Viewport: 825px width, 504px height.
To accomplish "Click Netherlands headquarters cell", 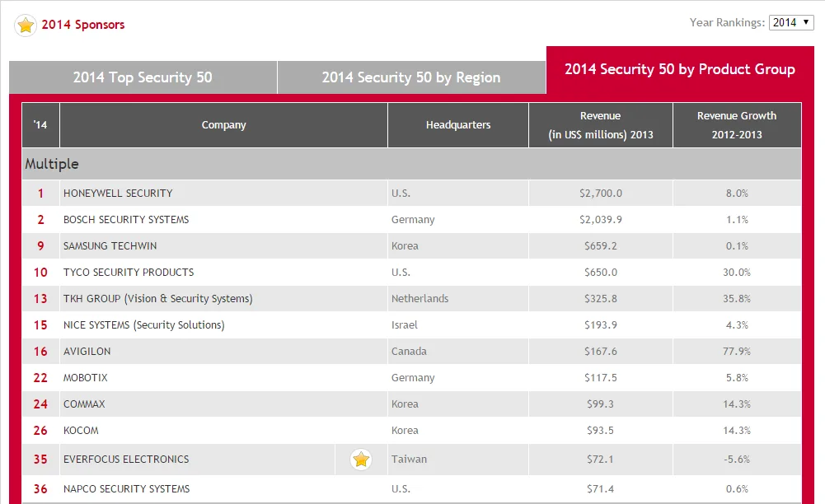I will 458,298.
